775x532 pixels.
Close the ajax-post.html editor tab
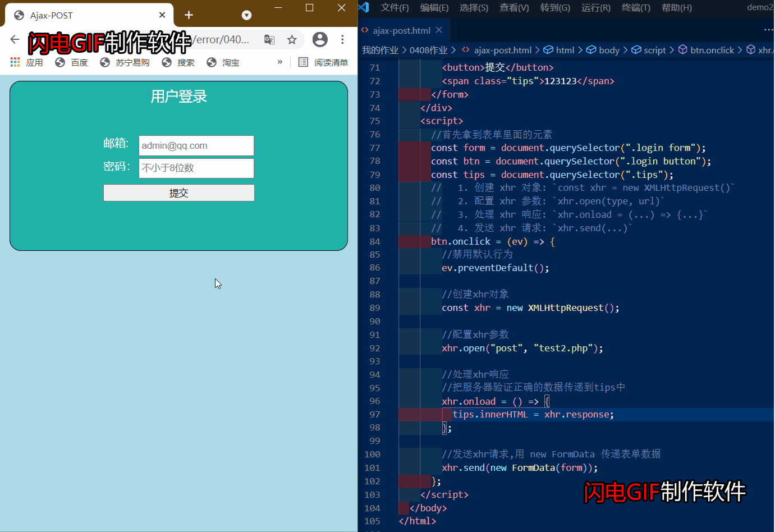tap(439, 30)
